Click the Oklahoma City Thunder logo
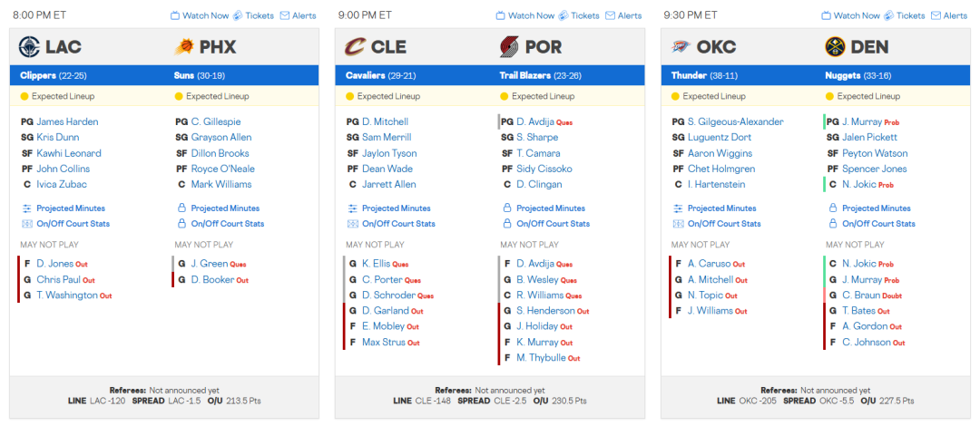The height and width of the screenshot is (426, 980). tap(681, 46)
